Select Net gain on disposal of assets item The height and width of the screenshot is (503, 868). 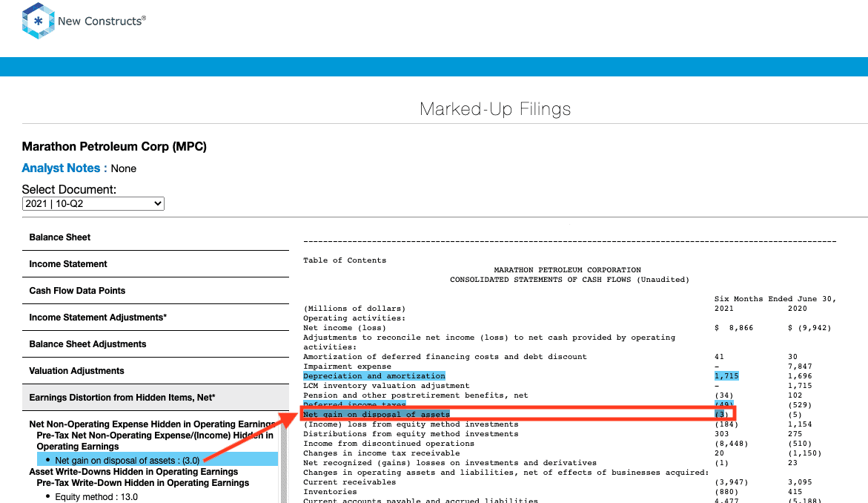click(x=157, y=461)
